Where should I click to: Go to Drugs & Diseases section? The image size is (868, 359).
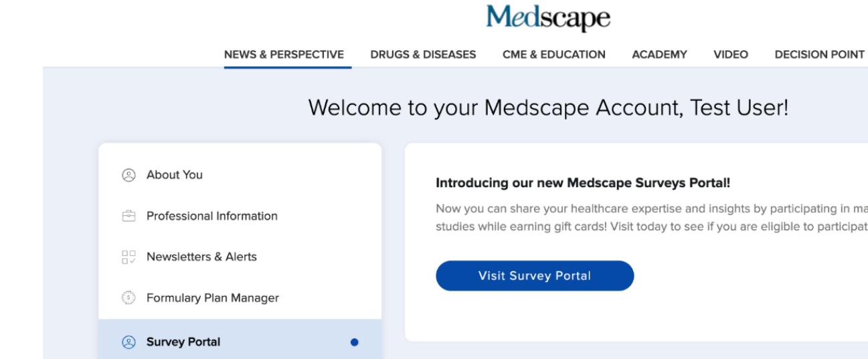423,55
